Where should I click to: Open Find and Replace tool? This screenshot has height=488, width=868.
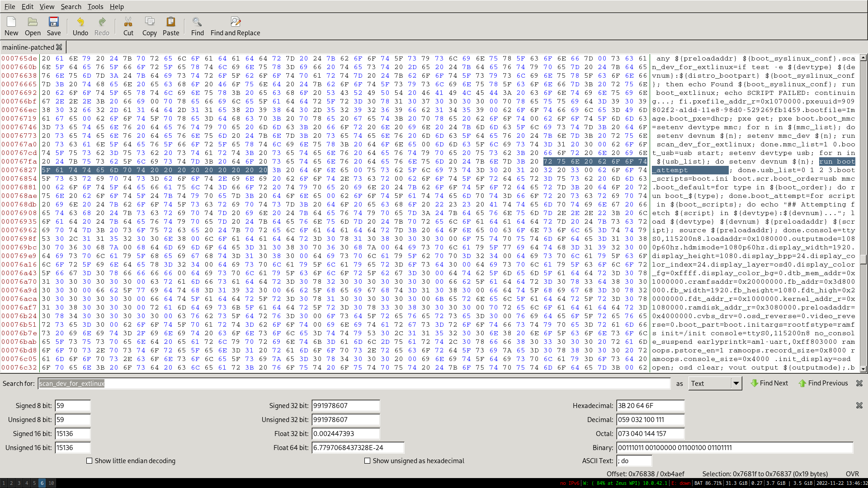[236, 26]
